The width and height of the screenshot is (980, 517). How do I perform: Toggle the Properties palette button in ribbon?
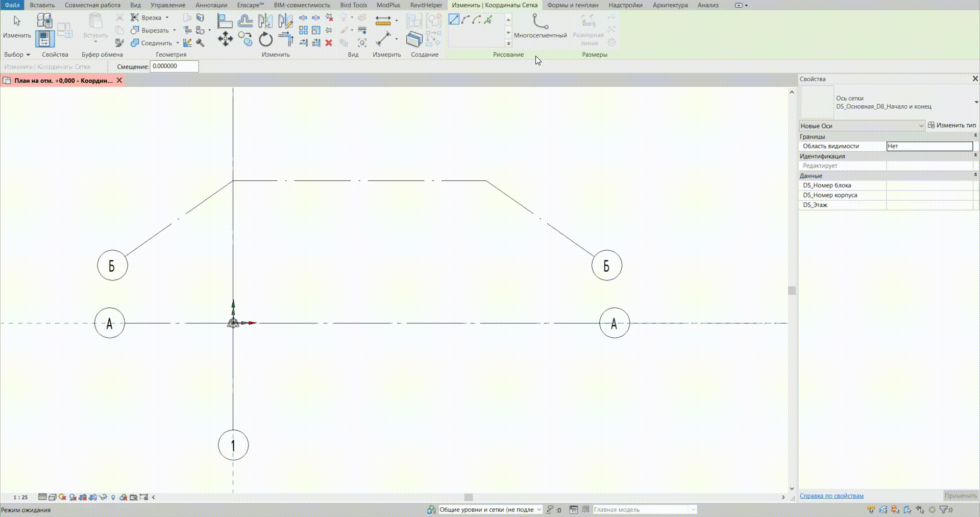45,39
